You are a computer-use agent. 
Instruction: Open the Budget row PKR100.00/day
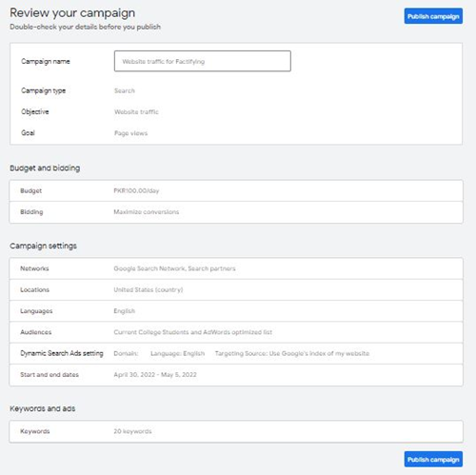point(236,190)
